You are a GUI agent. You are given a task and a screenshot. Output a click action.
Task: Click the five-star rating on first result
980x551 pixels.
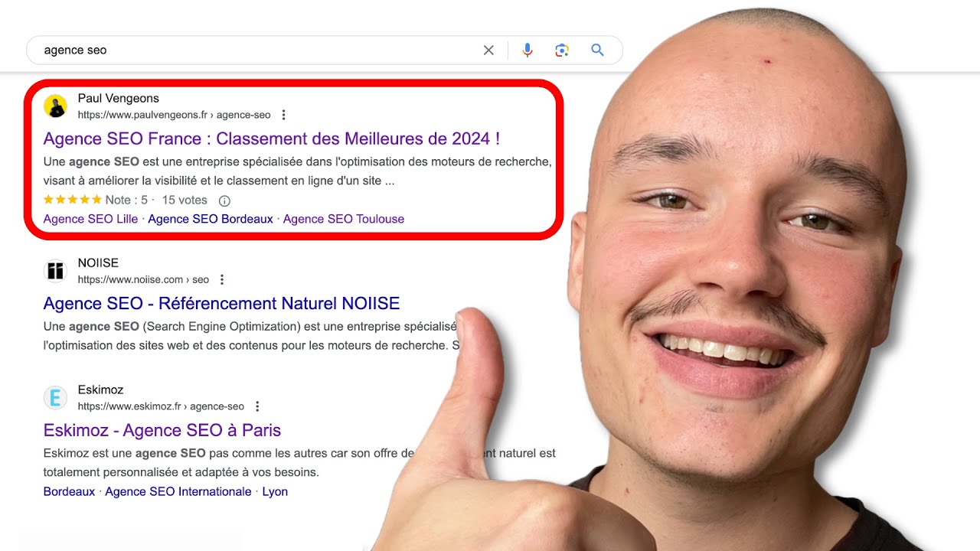pos(73,200)
